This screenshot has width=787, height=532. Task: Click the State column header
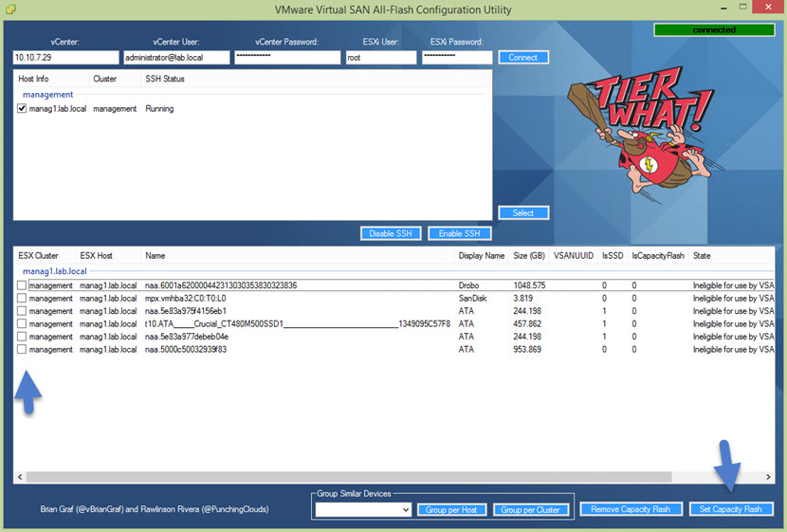click(x=732, y=255)
